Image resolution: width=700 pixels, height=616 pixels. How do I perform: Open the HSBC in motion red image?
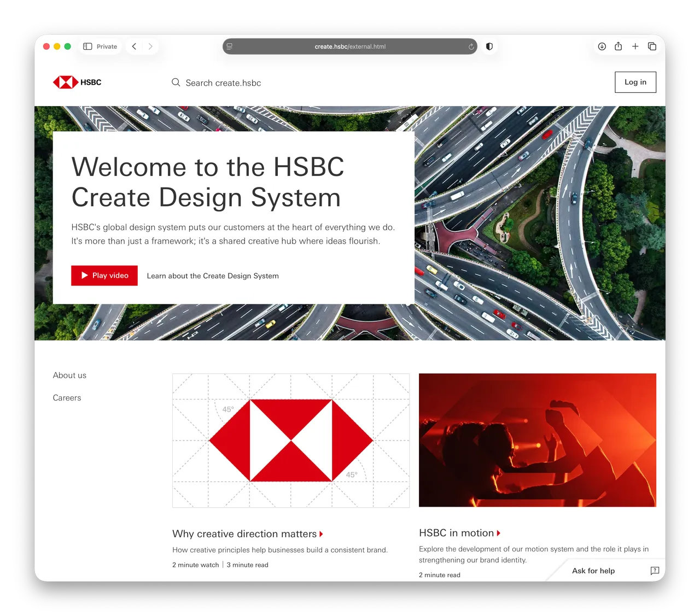tap(538, 440)
